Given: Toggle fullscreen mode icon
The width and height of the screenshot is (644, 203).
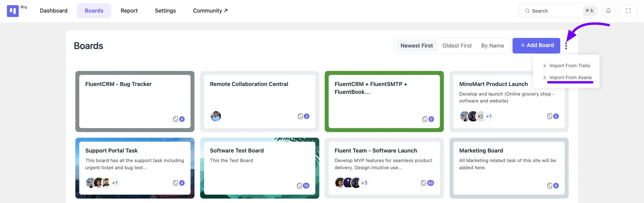Looking at the screenshot, I should pyautogui.click(x=628, y=11).
